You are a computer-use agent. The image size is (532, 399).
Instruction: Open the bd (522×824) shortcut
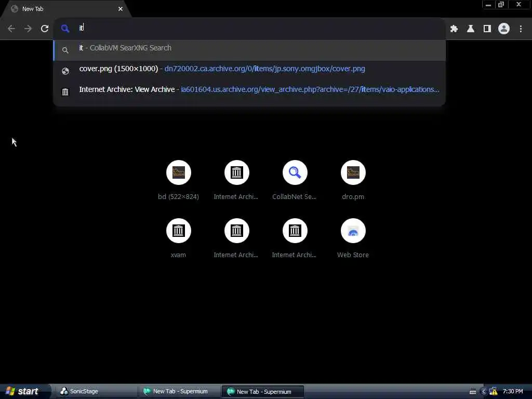(x=179, y=180)
